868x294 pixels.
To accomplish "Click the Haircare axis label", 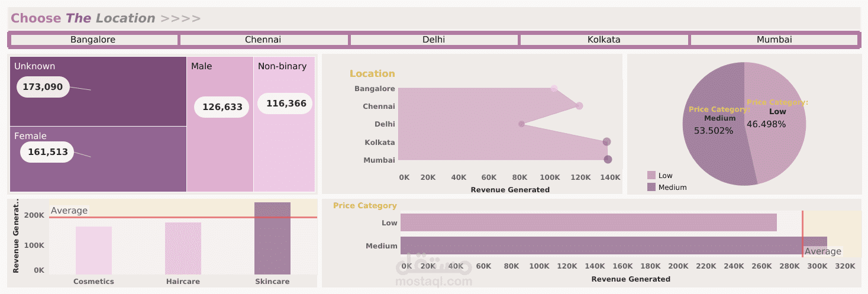I will pyautogui.click(x=183, y=282).
